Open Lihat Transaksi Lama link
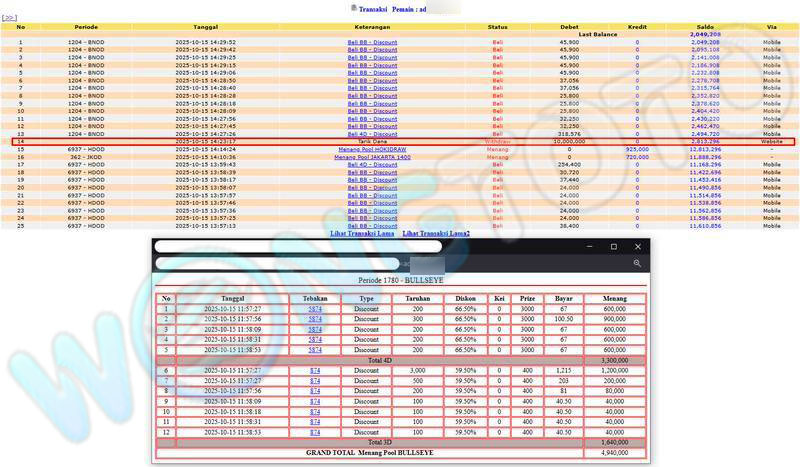The width and height of the screenshot is (800, 467). click(360, 233)
